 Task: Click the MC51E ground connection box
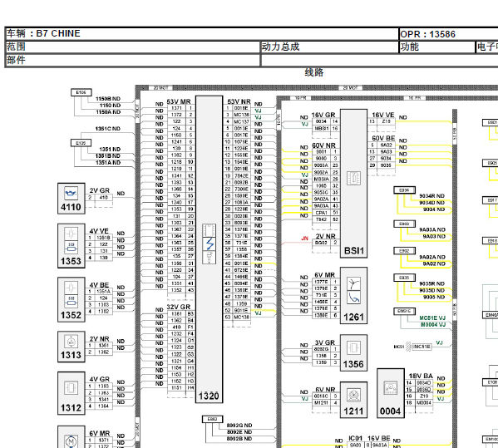[422, 347]
